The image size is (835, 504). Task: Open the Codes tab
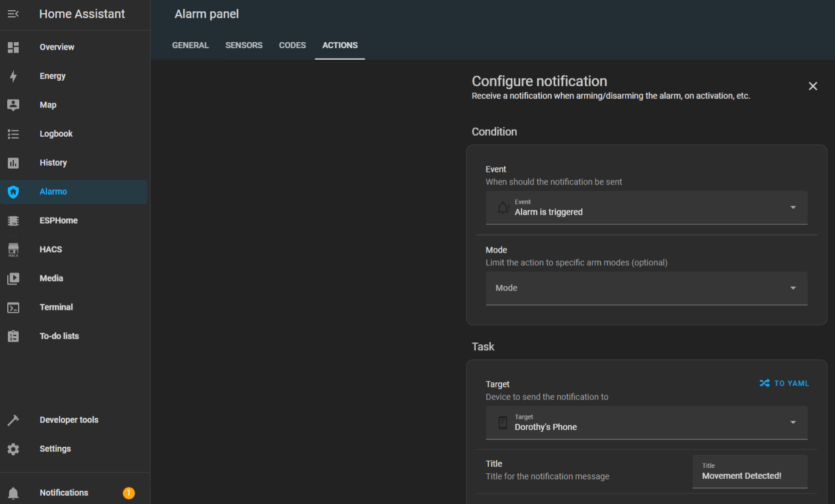tap(292, 45)
